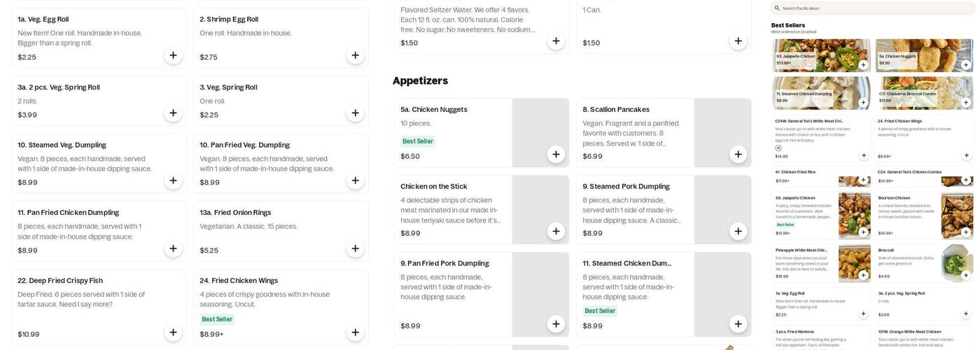This screenshot has width=980, height=350.
Task: Add 10. Steamed Veg. Dumpling to cart
Action: click(173, 181)
